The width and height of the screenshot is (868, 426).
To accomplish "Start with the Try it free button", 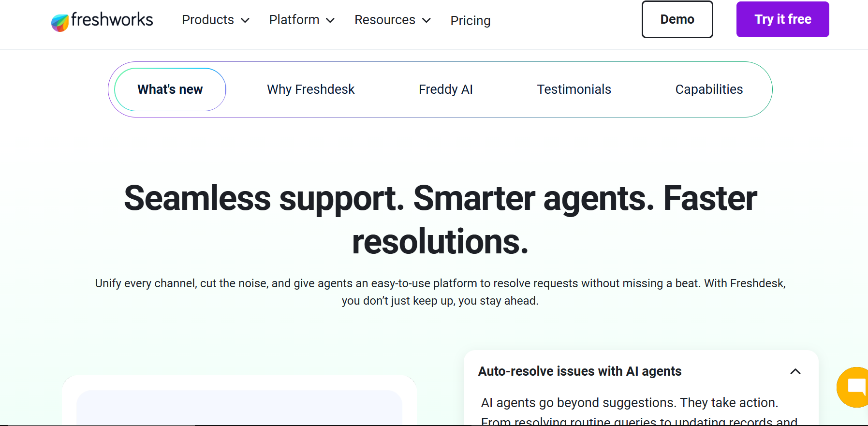I will point(782,19).
